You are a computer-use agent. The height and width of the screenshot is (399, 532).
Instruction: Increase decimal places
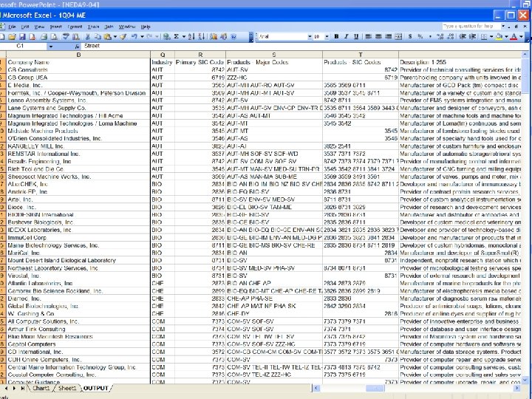coord(440,37)
